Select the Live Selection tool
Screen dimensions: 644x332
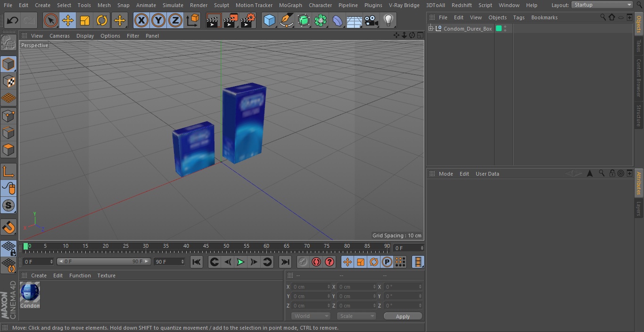coord(50,20)
